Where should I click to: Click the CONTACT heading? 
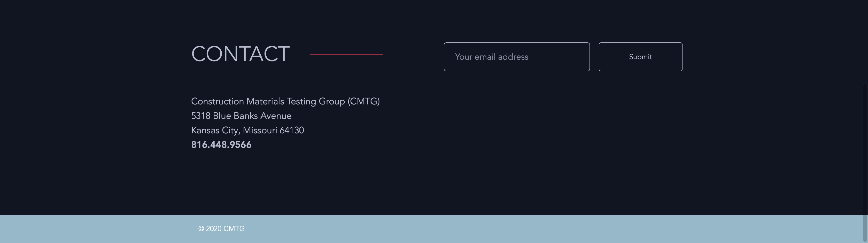(240, 54)
